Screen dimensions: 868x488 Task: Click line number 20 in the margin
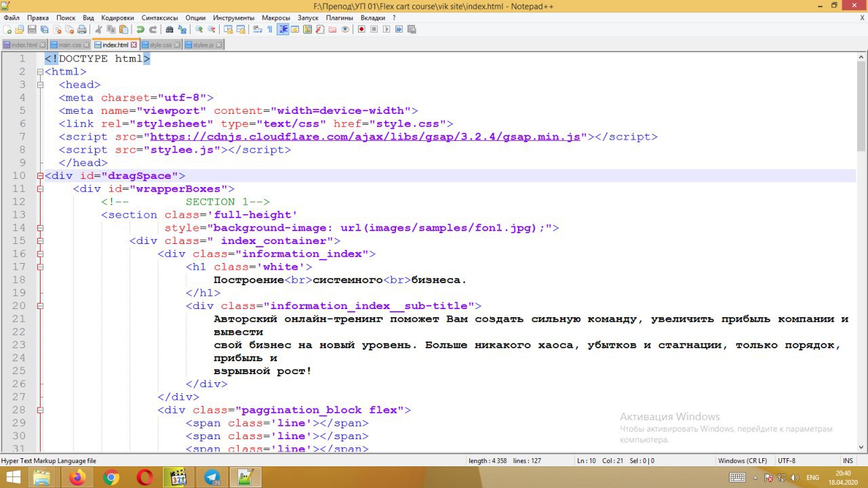[18, 306]
